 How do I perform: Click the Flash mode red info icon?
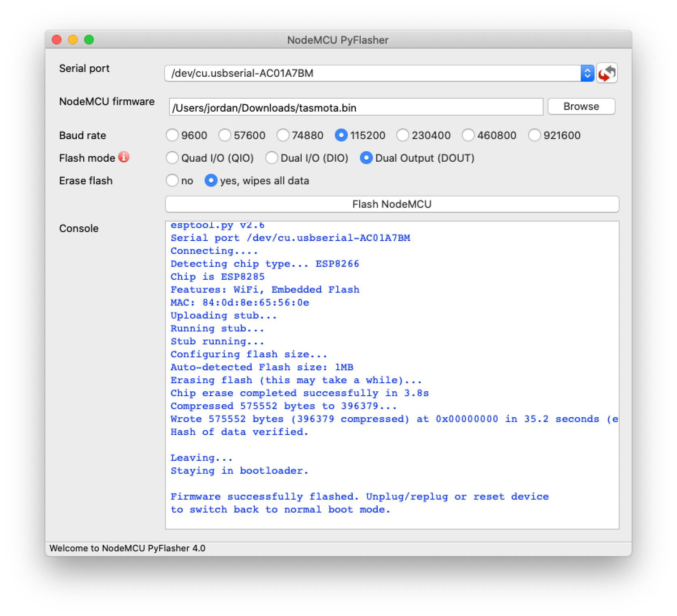[124, 157]
